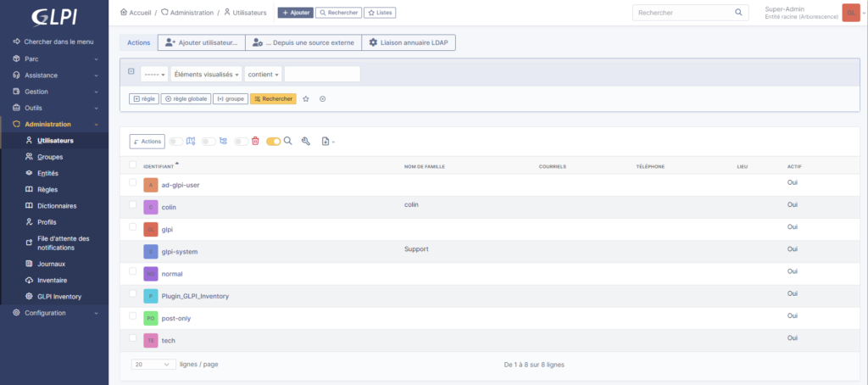Toggle the trash bin switch
This screenshot has height=385, width=868.
point(242,142)
